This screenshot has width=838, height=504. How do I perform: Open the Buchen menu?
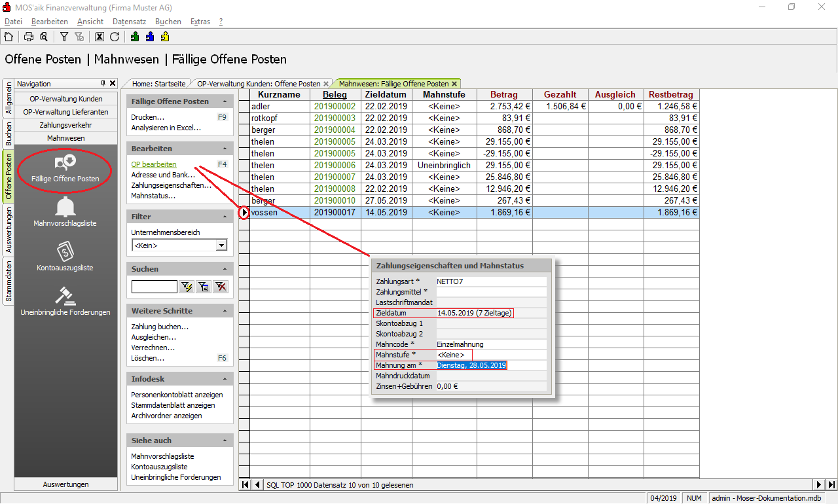(x=168, y=22)
